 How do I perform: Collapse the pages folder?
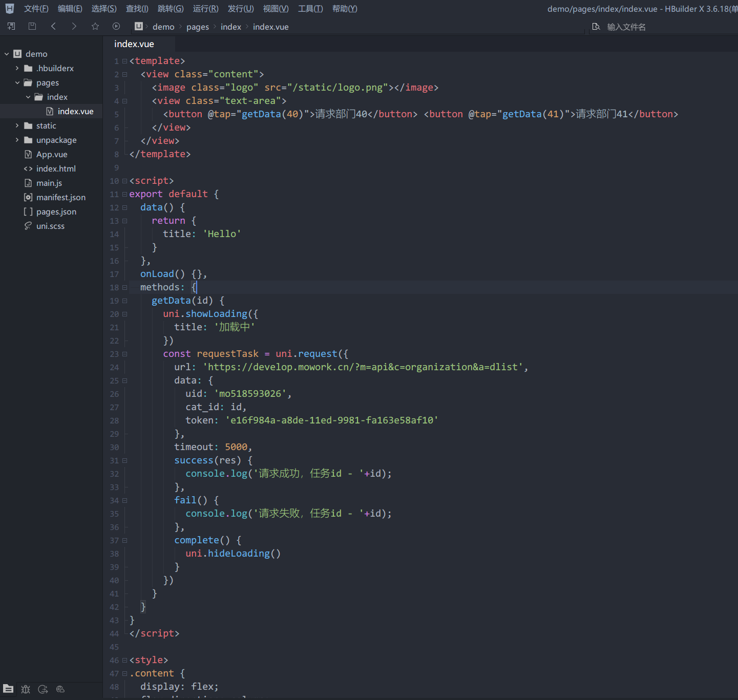click(17, 82)
